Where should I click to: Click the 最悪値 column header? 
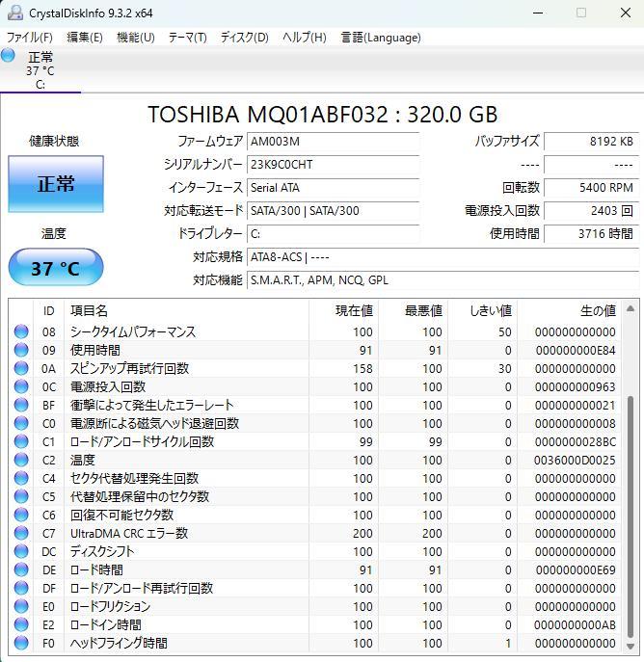tap(413, 311)
